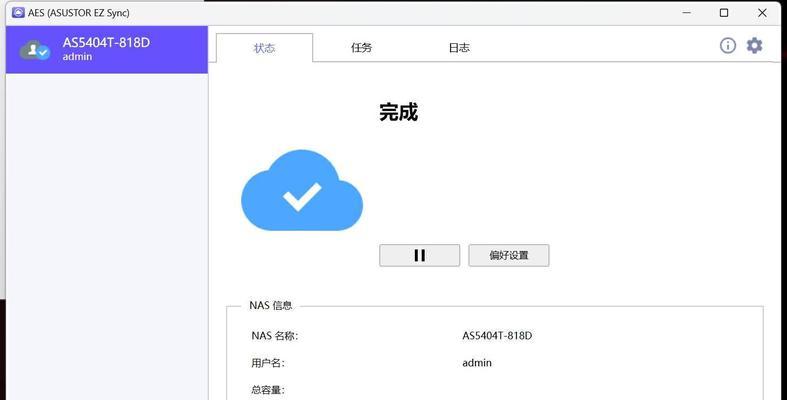Click the 总容量: label
The width and height of the screenshot is (787, 400).
click(x=268, y=390)
